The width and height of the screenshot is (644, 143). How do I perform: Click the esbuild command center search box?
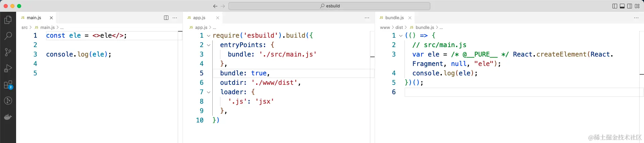click(x=329, y=6)
